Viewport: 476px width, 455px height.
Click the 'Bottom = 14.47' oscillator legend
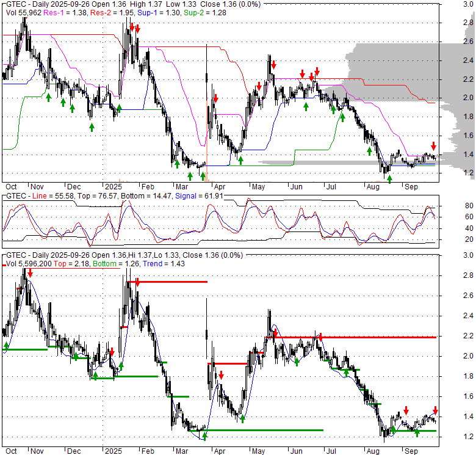coord(147,196)
